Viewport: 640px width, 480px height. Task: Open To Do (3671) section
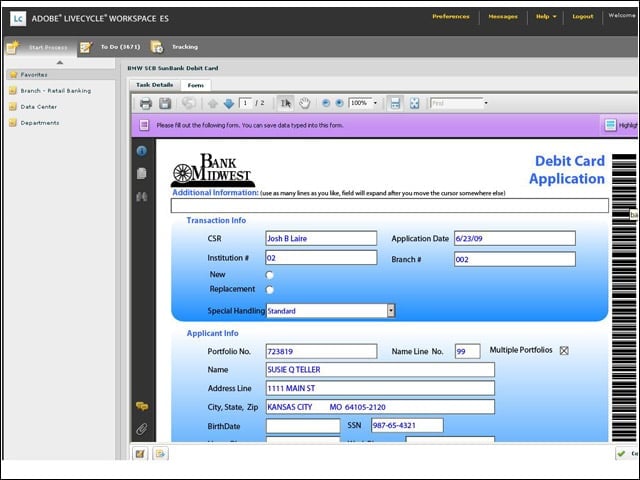tap(111, 47)
